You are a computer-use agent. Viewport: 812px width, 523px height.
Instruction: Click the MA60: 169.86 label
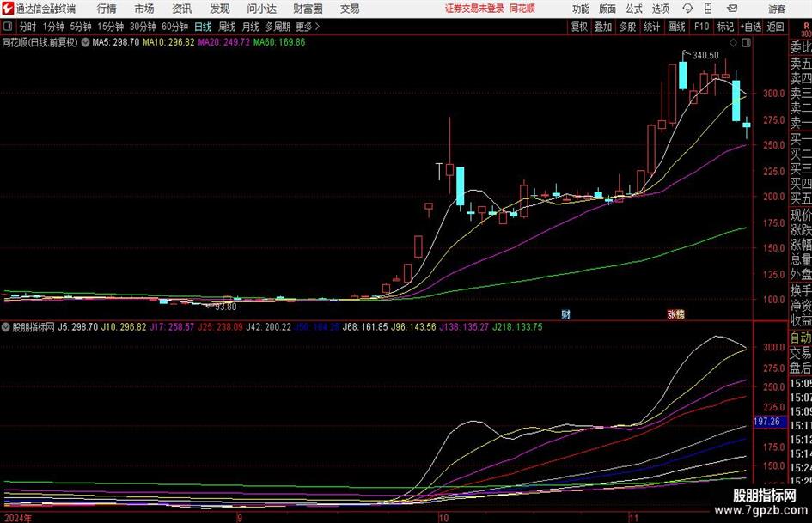pos(279,42)
